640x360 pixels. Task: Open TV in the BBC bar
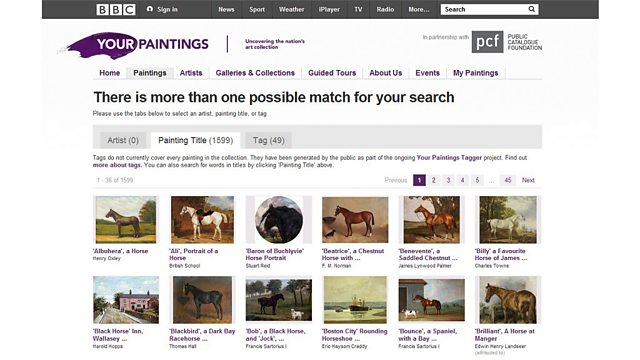click(358, 9)
